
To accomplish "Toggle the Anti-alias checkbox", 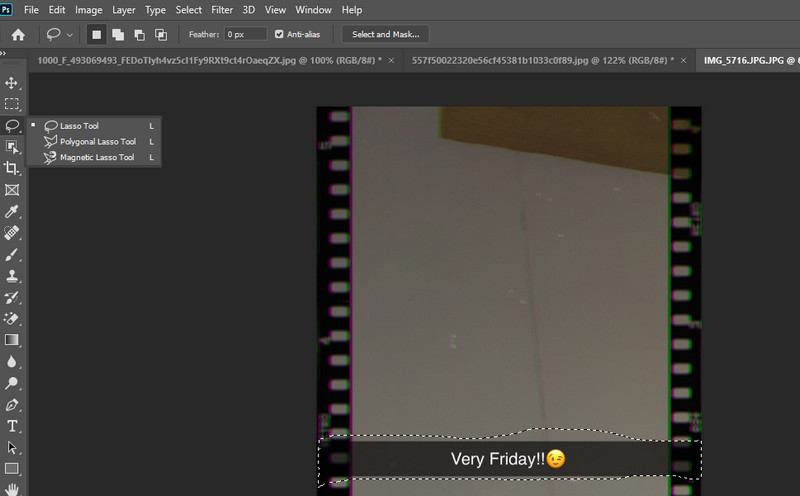I will click(x=279, y=34).
